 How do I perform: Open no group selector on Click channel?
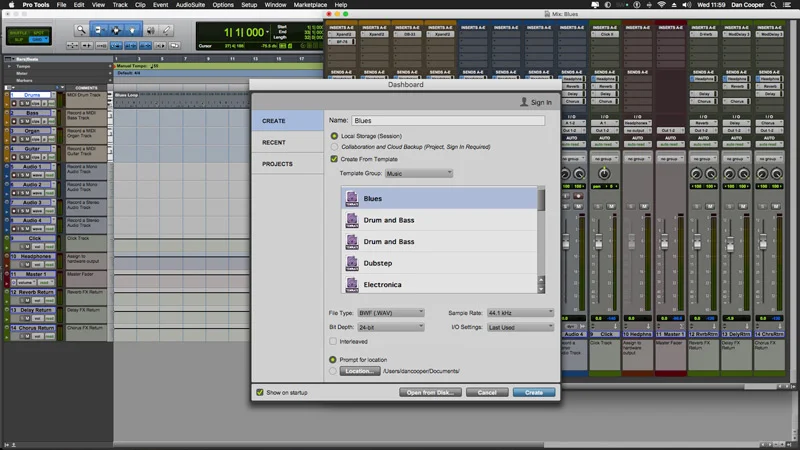pos(604,159)
